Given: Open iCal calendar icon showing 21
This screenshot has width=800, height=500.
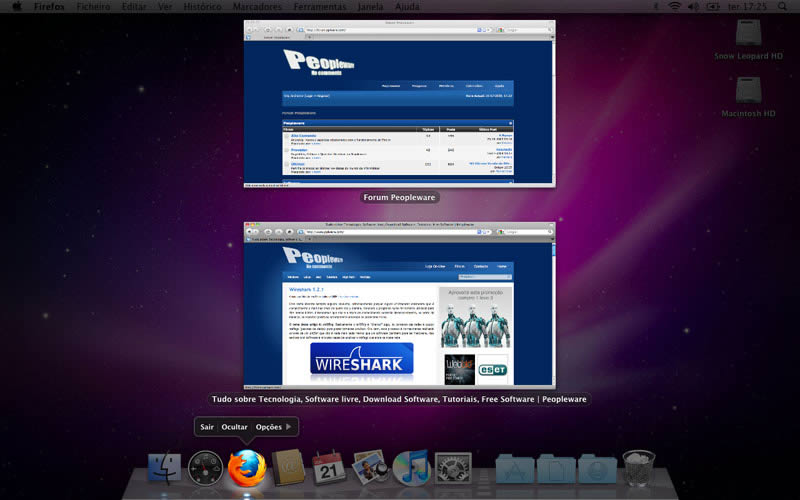Looking at the screenshot, I should [x=329, y=469].
